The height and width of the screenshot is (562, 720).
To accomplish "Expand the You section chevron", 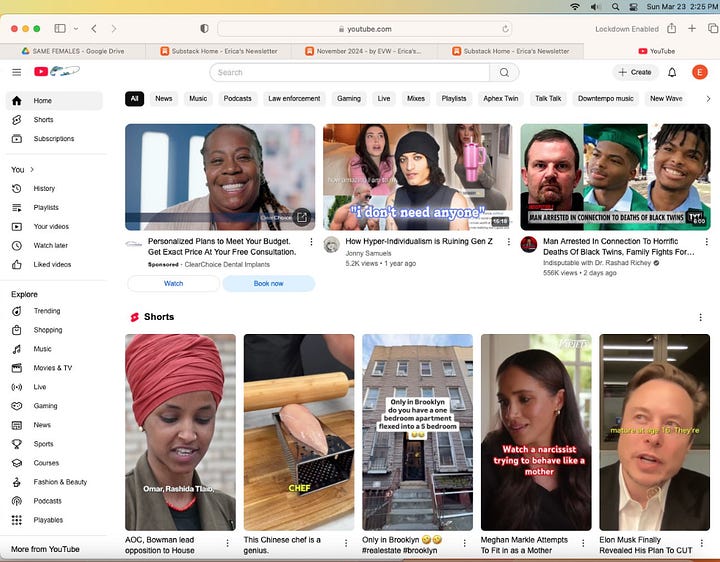I will pos(32,169).
